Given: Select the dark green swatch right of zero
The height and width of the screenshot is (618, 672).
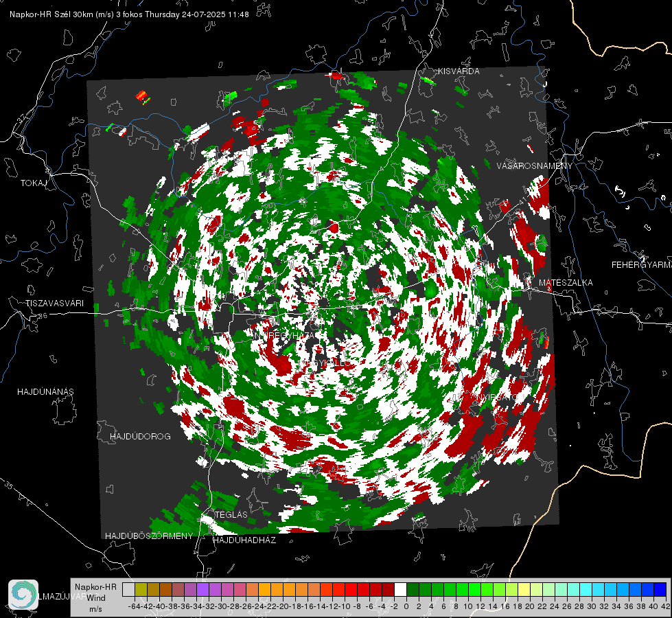Looking at the screenshot, I should click(x=413, y=589).
